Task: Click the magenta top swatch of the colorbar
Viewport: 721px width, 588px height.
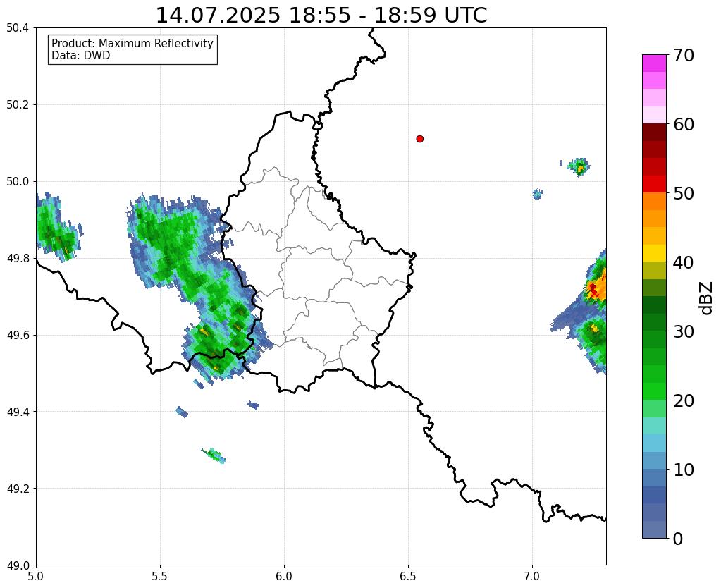Action: 654,63
